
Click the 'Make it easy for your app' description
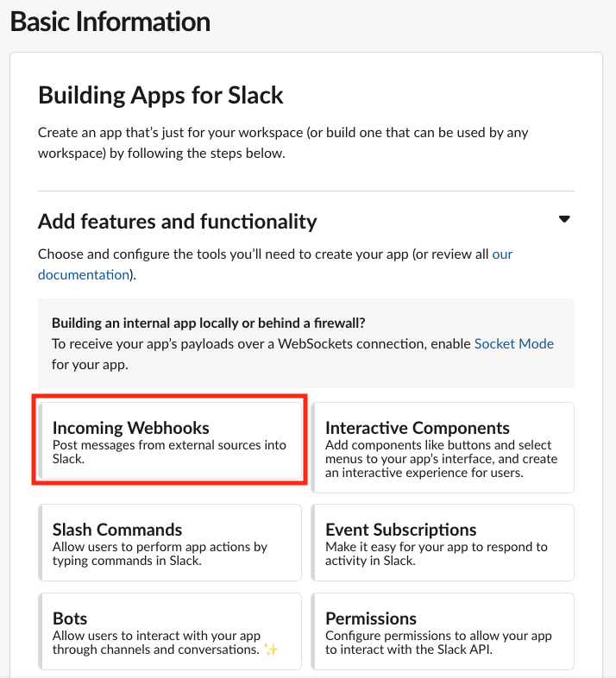coord(436,553)
